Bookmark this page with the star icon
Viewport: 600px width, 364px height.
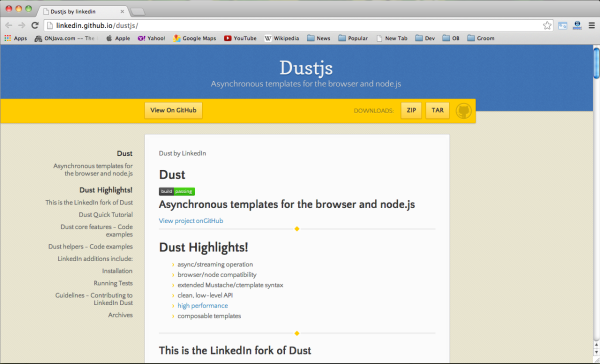pos(547,26)
